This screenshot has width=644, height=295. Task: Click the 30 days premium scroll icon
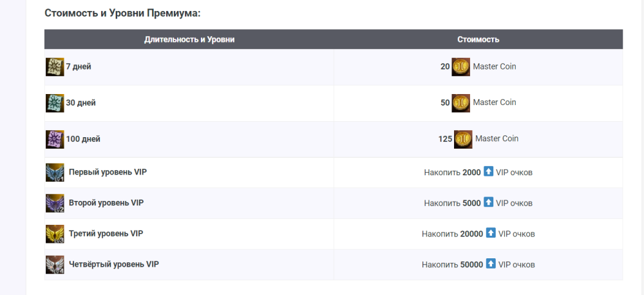pos(55,103)
